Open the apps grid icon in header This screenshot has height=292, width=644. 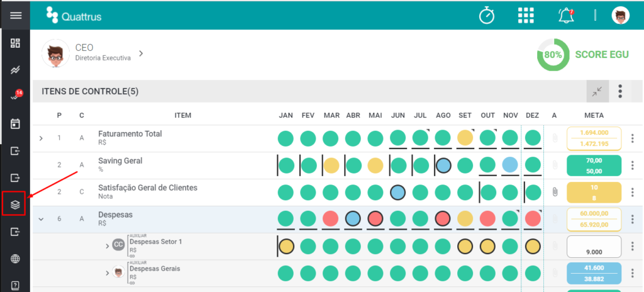526,16
